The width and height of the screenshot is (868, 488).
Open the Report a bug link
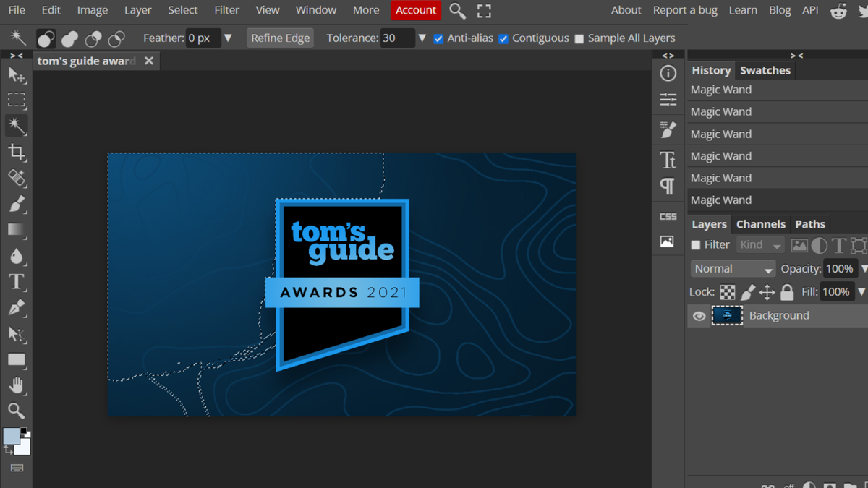[x=685, y=10]
